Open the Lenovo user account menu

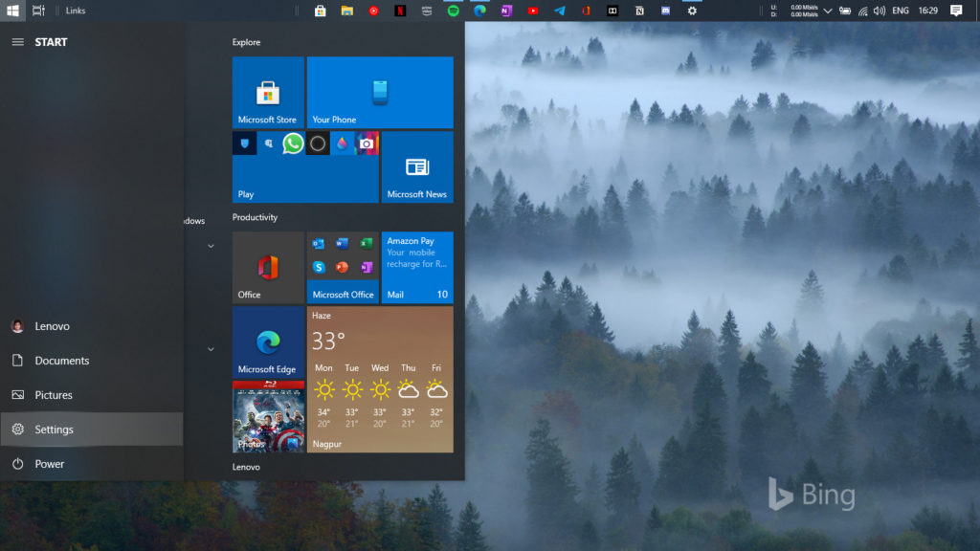click(91, 326)
